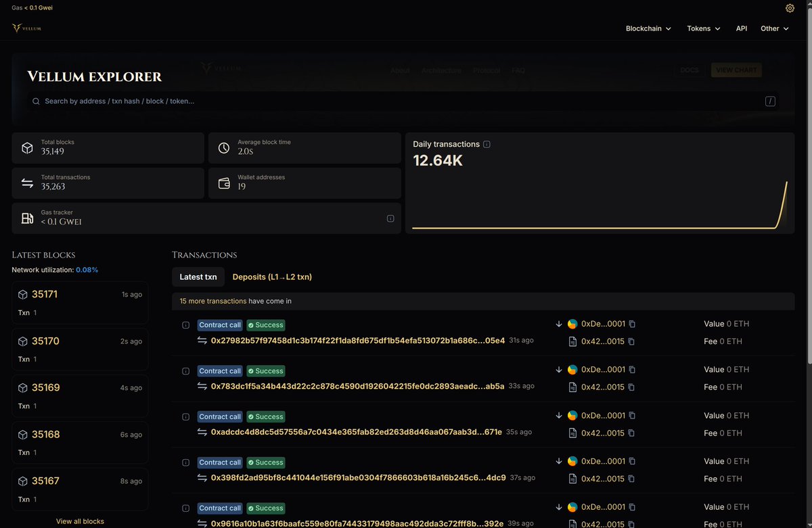Focus the address/txn hash search field
Viewport: 812px width, 528px height.
point(405,101)
